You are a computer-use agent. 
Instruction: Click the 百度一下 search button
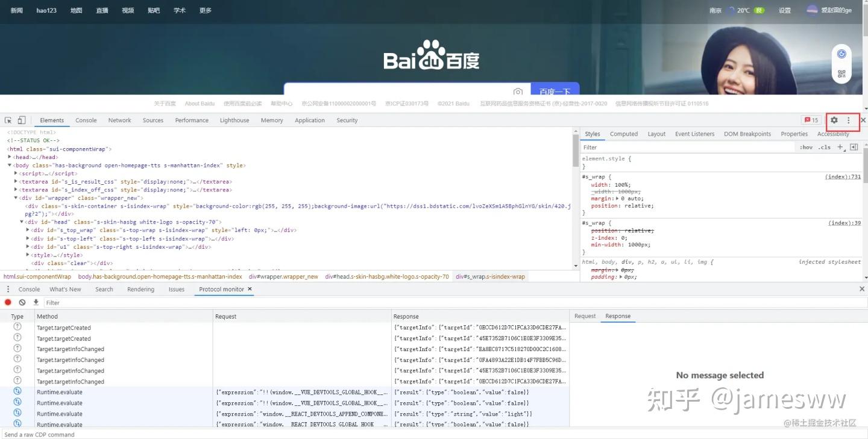tap(555, 89)
